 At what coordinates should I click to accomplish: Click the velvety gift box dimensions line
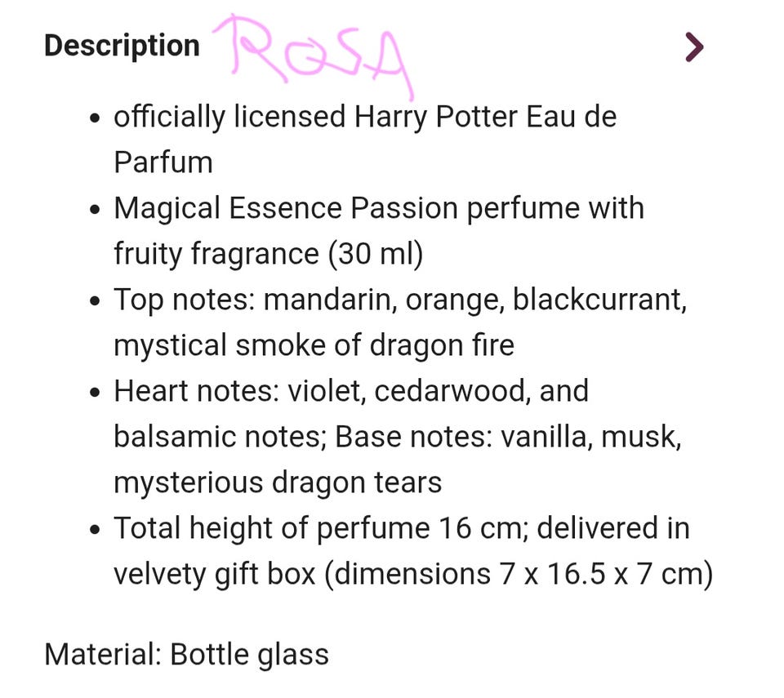point(413,574)
